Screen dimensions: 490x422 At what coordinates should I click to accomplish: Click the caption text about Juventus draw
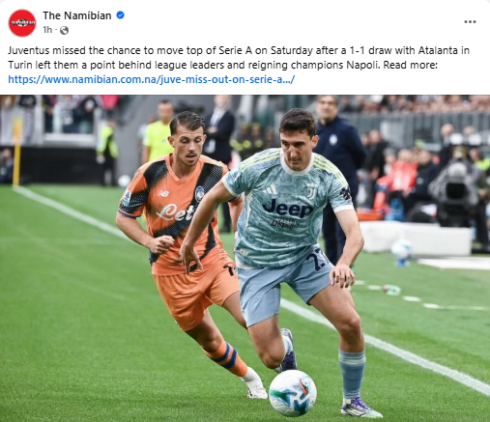pyautogui.click(x=239, y=57)
